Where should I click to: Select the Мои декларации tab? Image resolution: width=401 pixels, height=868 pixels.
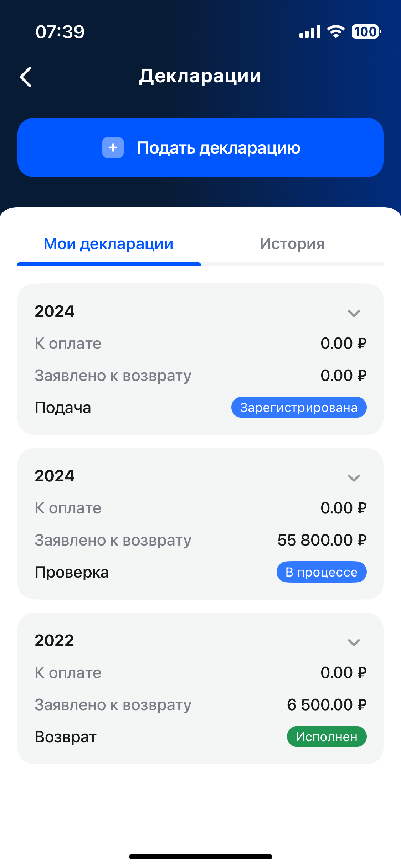coord(108,244)
